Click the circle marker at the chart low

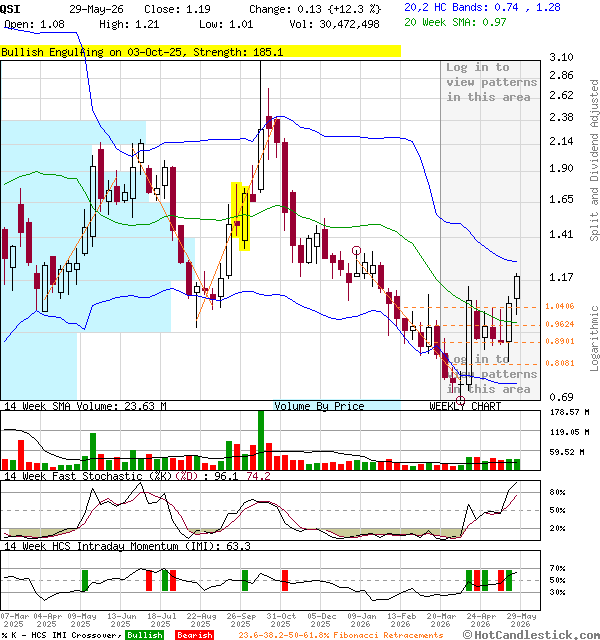point(460,400)
